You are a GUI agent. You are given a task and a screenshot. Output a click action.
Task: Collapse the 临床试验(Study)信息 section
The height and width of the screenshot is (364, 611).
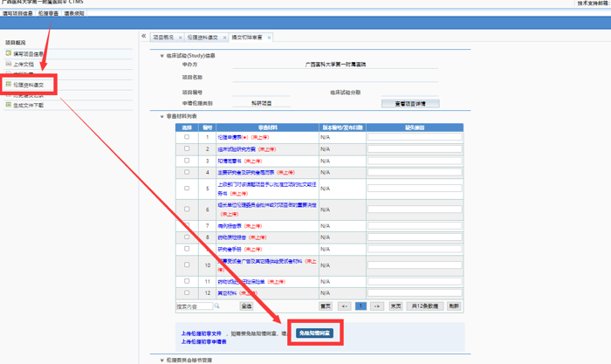pyautogui.click(x=161, y=56)
